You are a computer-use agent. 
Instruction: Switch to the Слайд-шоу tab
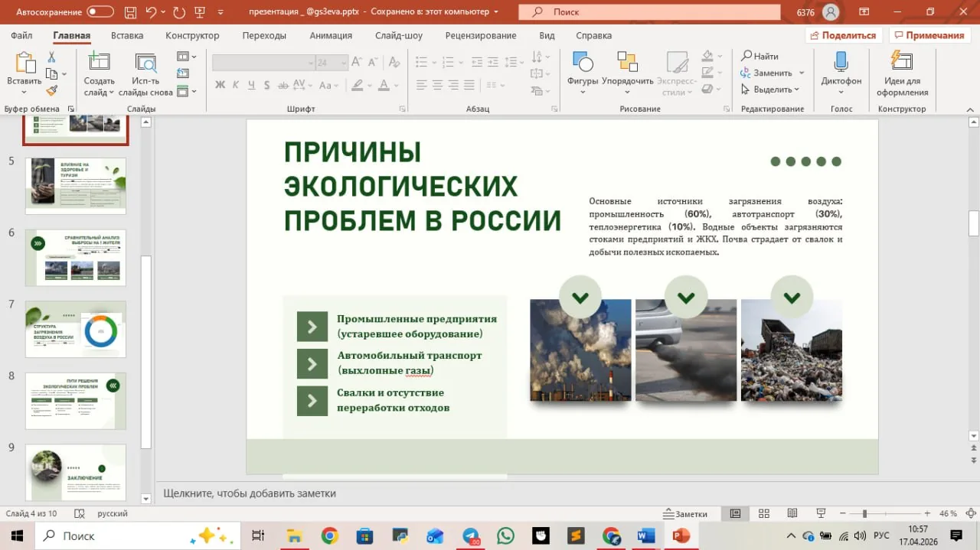pyautogui.click(x=399, y=35)
